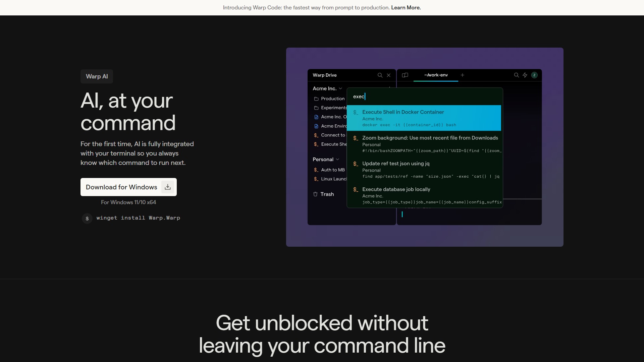Collapse the Personal section chevron
Image resolution: width=644 pixels, height=362 pixels.
[x=337, y=159]
